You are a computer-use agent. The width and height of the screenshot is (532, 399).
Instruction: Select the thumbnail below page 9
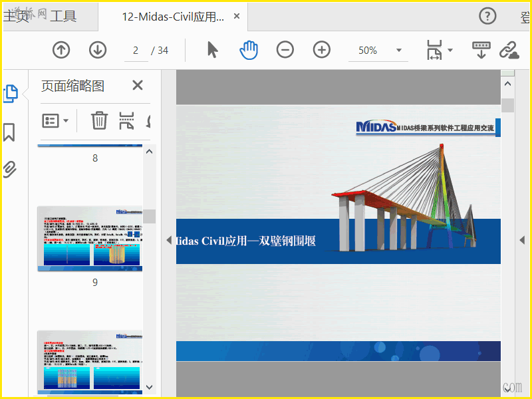[90, 362]
